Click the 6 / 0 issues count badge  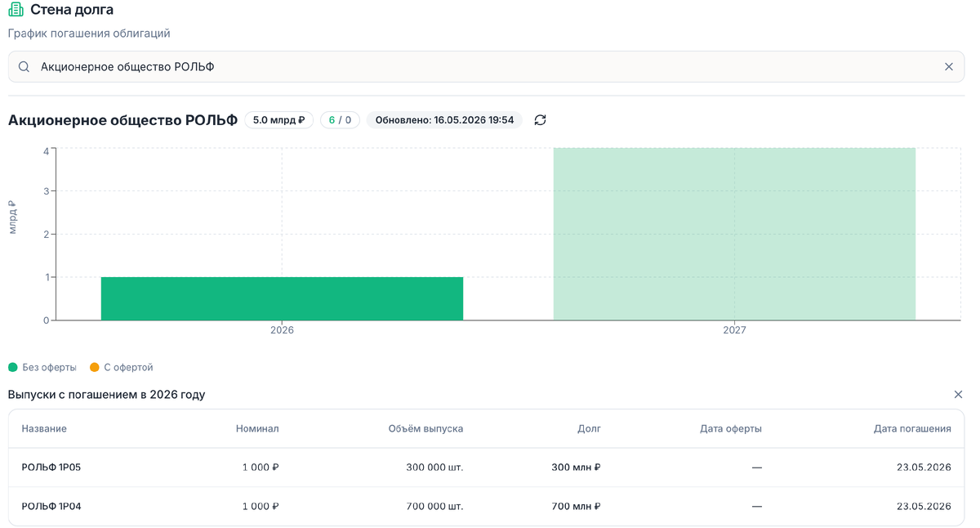click(x=340, y=120)
